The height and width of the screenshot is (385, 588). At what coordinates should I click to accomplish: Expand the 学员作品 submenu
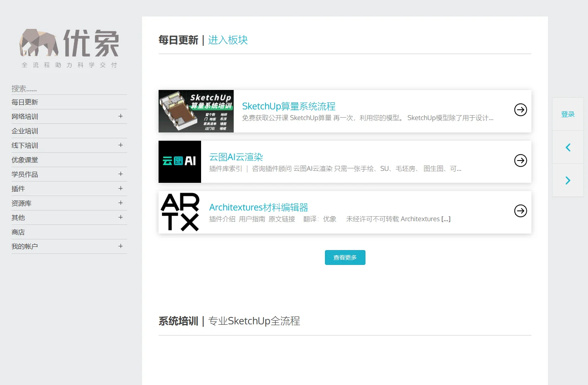pyautogui.click(x=121, y=174)
